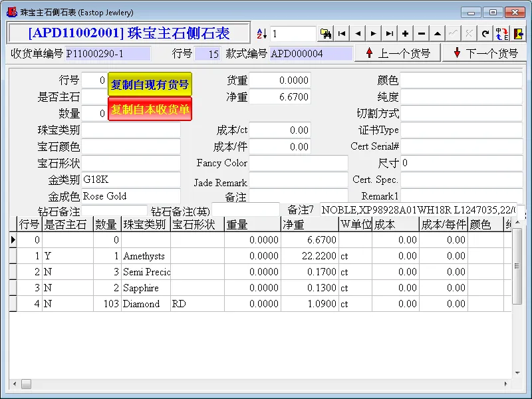Jump to the first record
The height and width of the screenshot is (399, 532).
[342, 34]
